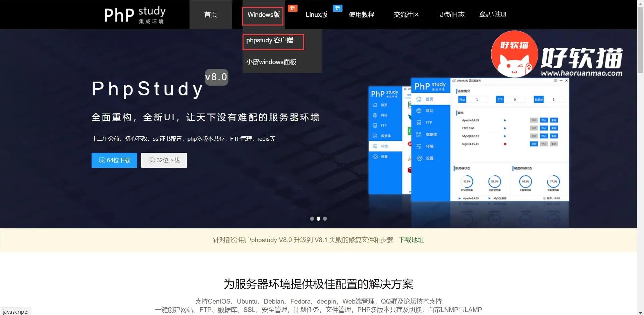644x315 pixels.
Task: Go to 使用教程 page
Action: point(362,14)
